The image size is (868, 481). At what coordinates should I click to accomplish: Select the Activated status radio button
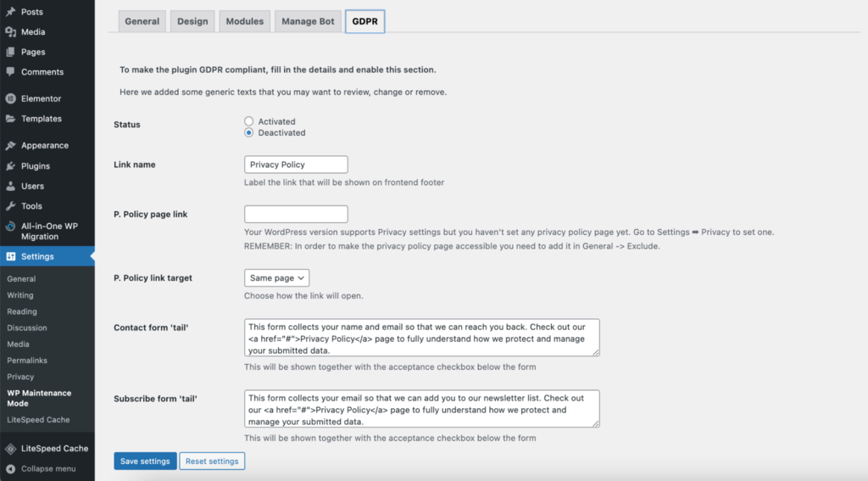click(249, 121)
